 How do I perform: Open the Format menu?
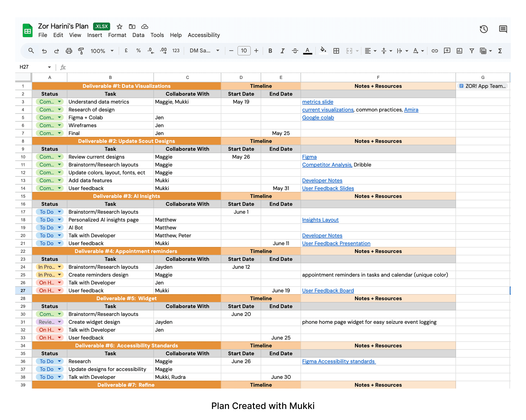point(117,35)
